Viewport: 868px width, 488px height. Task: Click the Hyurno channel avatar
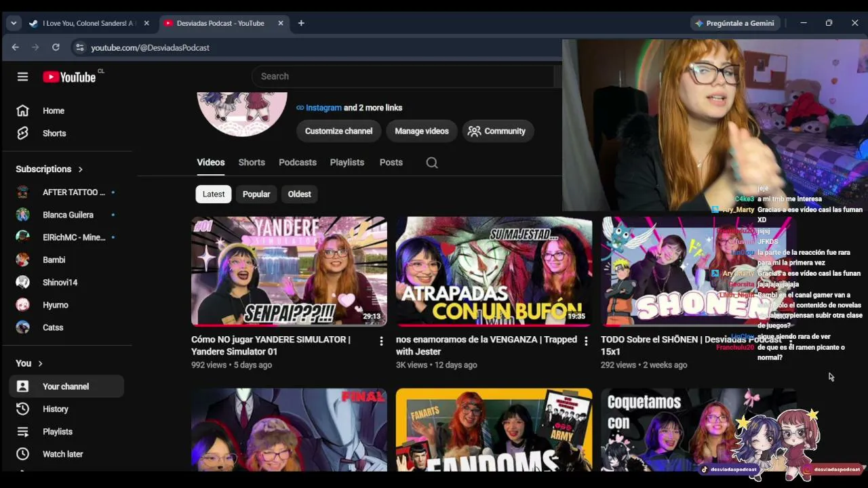pos(23,305)
